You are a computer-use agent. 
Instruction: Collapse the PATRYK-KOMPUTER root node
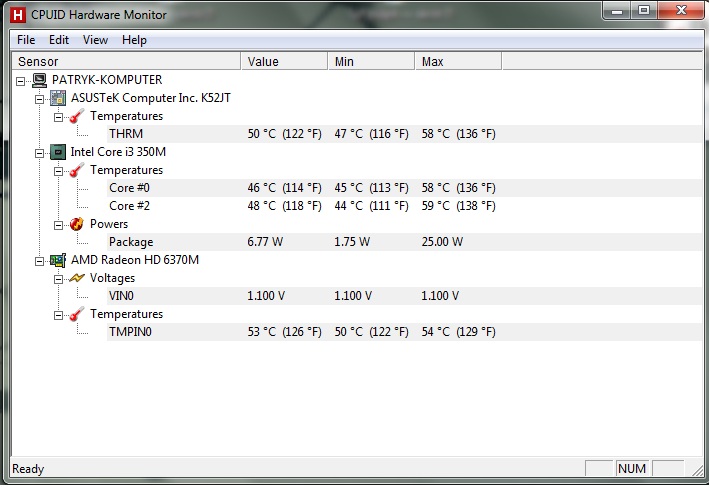20,81
